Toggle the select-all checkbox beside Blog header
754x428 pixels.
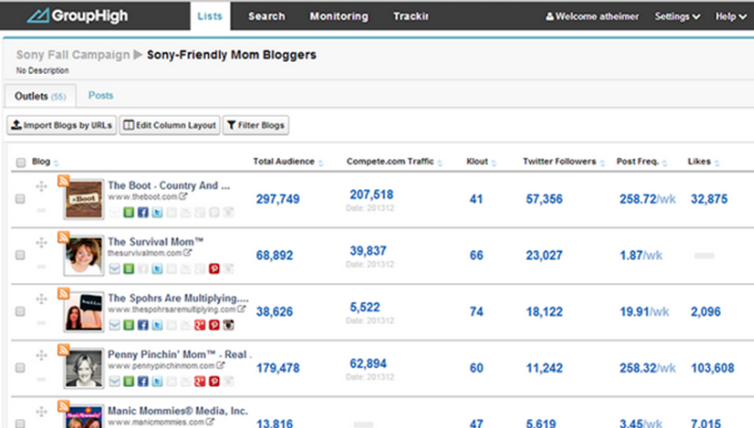point(21,162)
